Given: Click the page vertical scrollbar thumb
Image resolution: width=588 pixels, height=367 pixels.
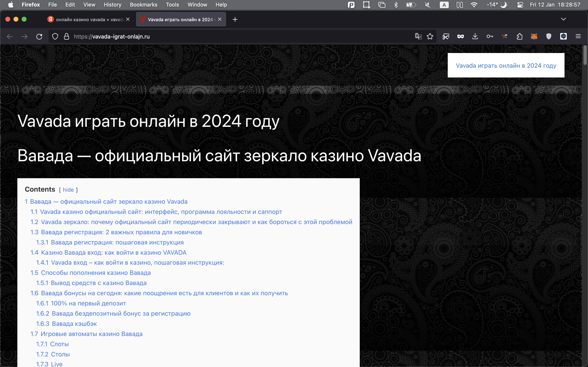Looking at the screenshot, I should coord(585,55).
